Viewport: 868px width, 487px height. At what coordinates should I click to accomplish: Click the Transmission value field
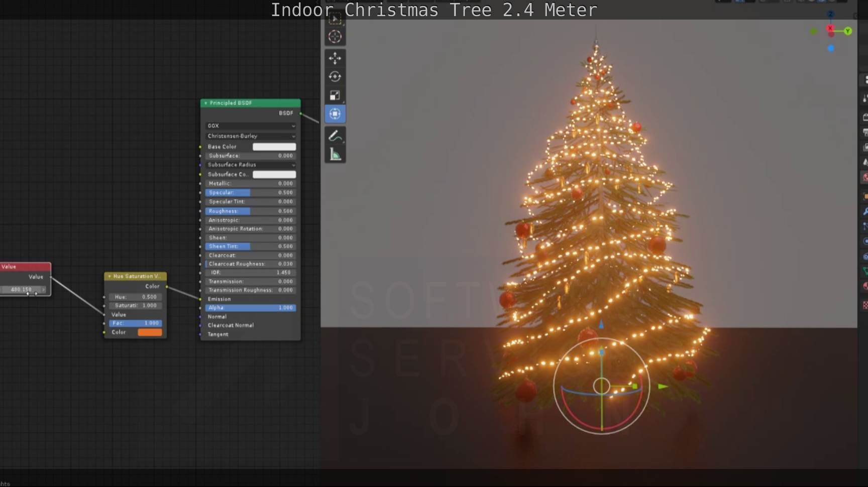coord(251,281)
